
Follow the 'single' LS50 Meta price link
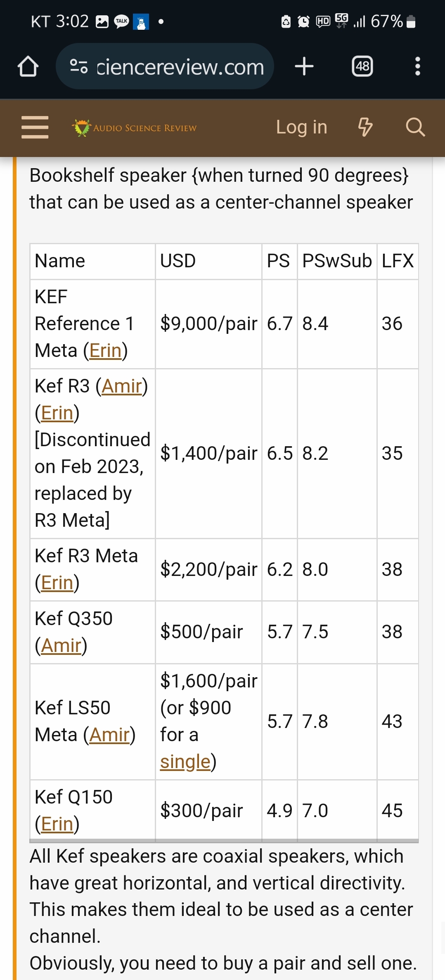coord(185,762)
